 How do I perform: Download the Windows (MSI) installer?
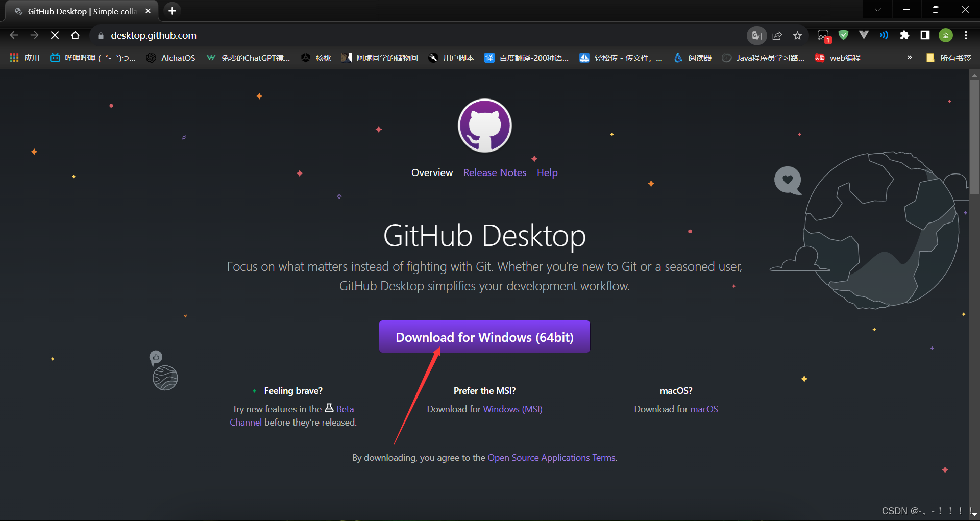pyautogui.click(x=512, y=409)
